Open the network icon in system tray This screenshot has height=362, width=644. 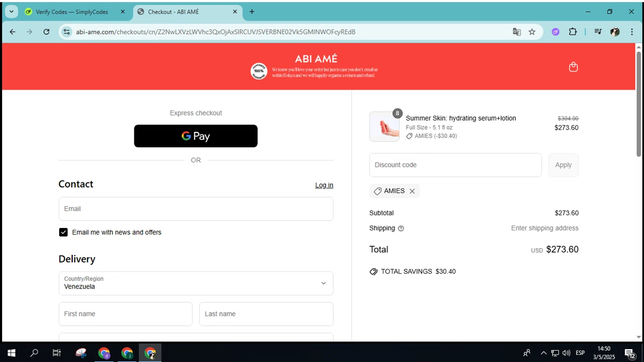pyautogui.click(x=555, y=353)
